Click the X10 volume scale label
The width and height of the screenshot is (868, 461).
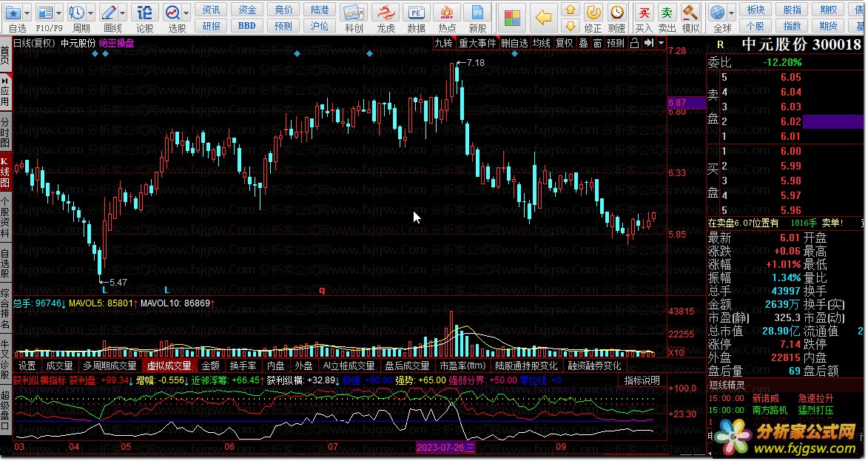pyautogui.click(x=676, y=352)
